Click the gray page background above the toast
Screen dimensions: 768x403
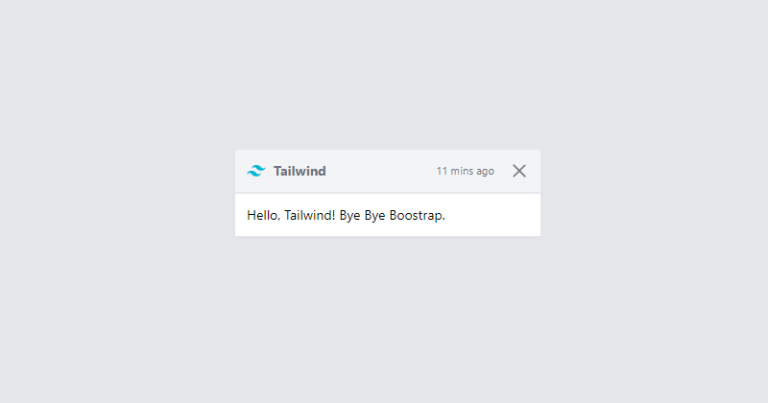coord(384,73)
